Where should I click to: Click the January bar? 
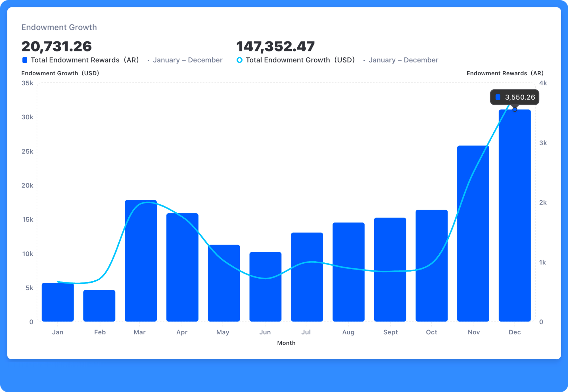pos(58,302)
